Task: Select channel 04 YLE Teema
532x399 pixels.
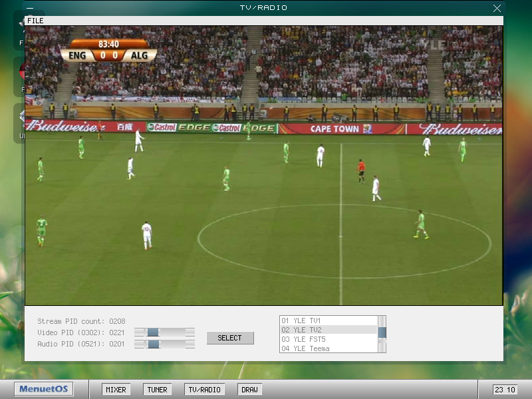Action: tap(329, 348)
